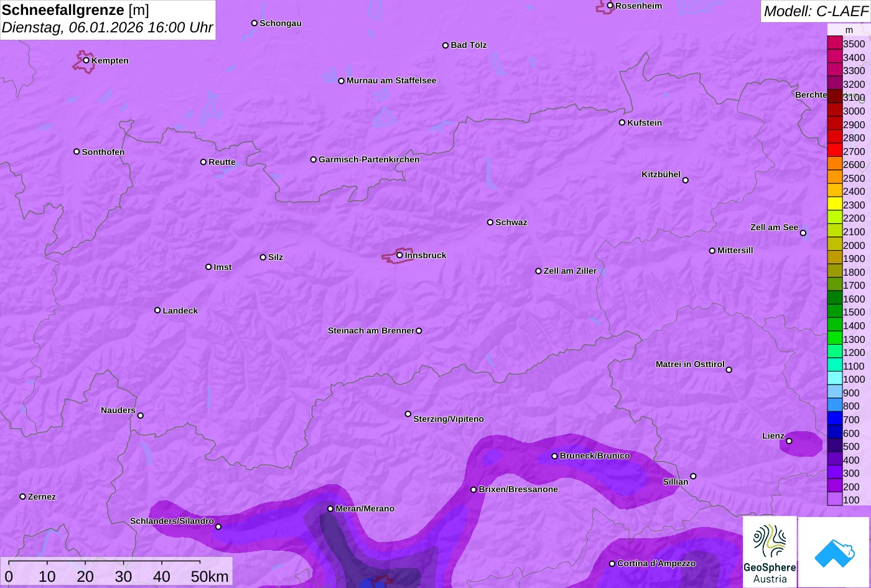Click the Zell am Ziller marker dot

(539, 271)
